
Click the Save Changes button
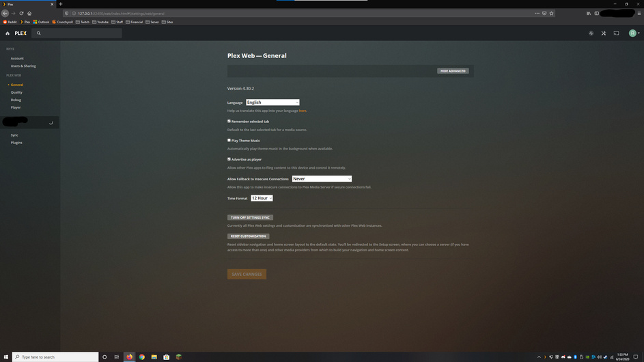tap(247, 274)
